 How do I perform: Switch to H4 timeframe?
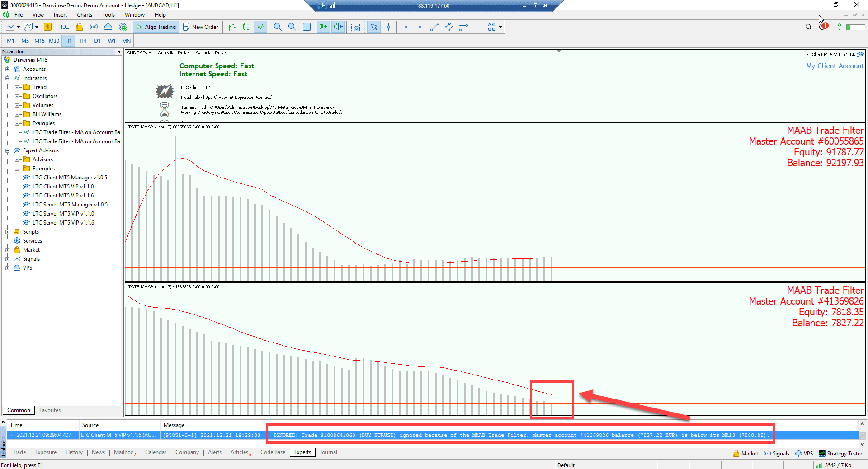click(83, 41)
